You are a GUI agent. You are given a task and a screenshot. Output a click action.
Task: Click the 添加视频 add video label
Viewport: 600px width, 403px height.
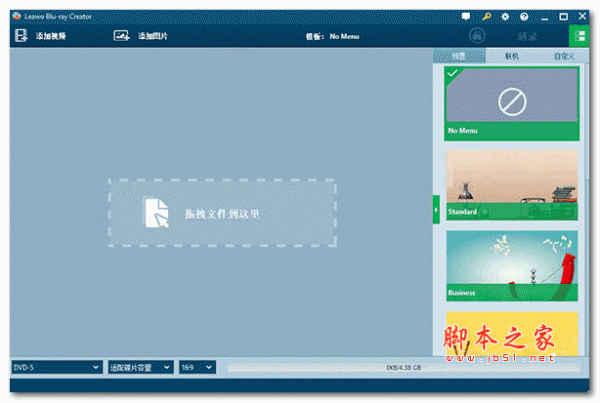tap(51, 36)
